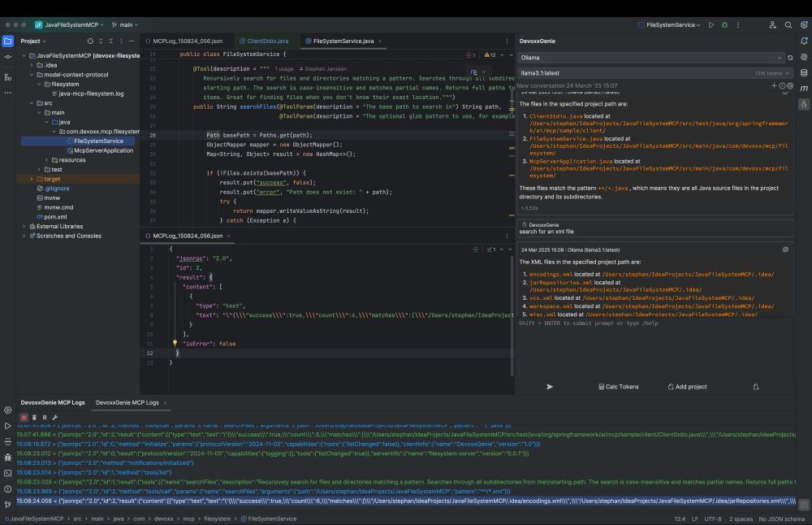Select opened file locator icon in Project panel
The width and height of the screenshot is (812, 525).
91,41
